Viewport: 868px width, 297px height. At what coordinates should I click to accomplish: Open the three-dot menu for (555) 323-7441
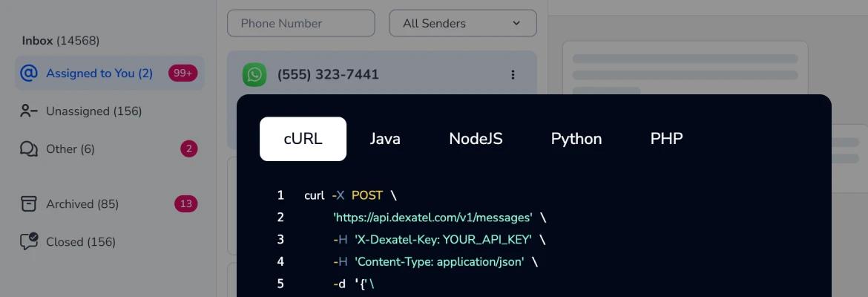[513, 75]
